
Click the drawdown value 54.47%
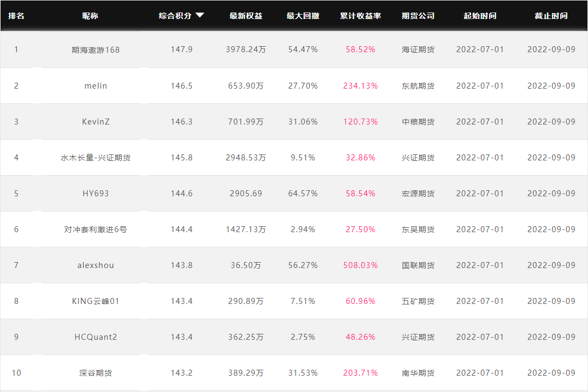pos(303,49)
